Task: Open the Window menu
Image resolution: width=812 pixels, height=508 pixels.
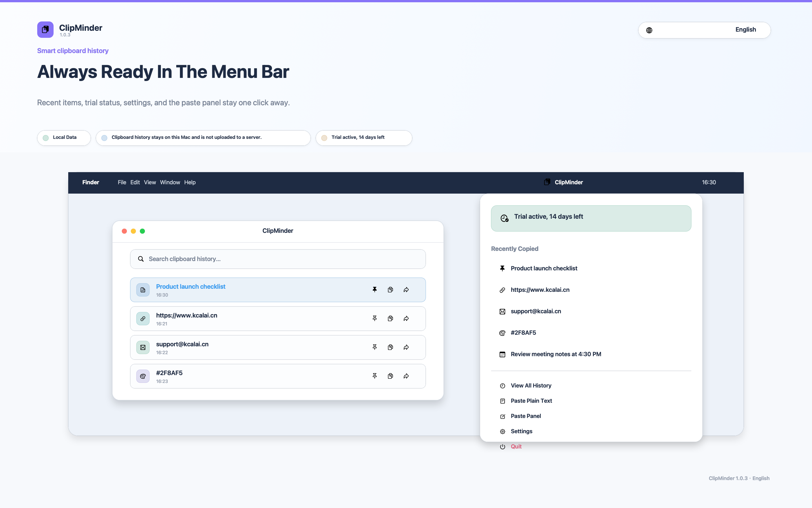Action: (x=170, y=182)
